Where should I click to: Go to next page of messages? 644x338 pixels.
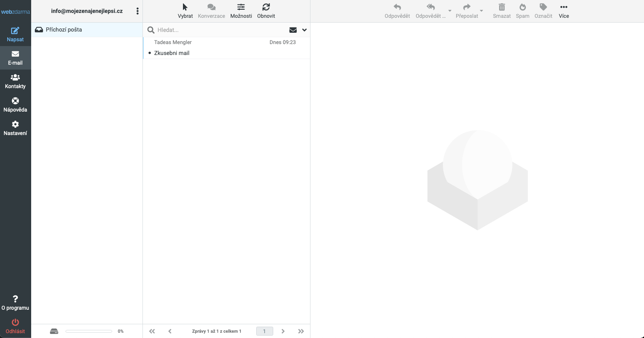(x=283, y=331)
